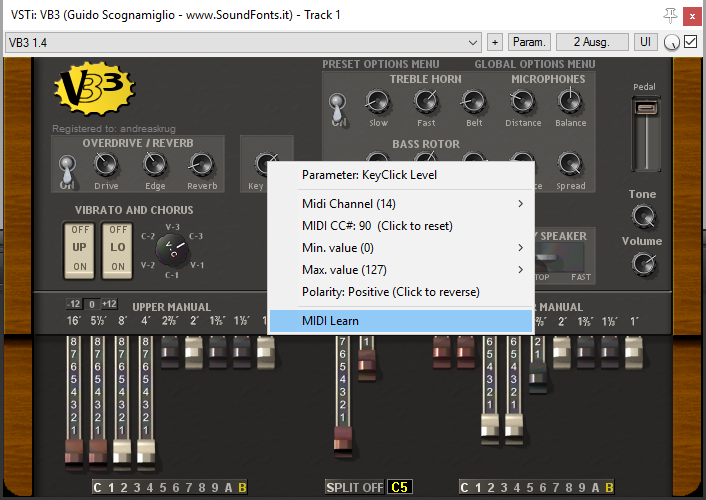Open the Max. value (127) submenu
This screenshot has height=500, width=706.
pos(401,270)
